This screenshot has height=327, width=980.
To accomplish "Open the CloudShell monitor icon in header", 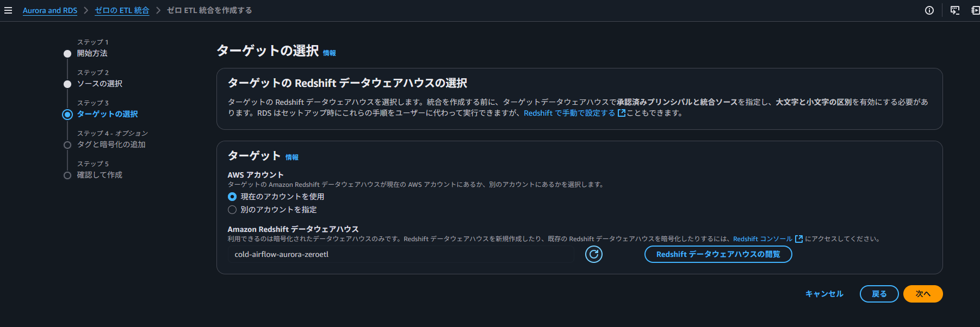I will coord(955,10).
